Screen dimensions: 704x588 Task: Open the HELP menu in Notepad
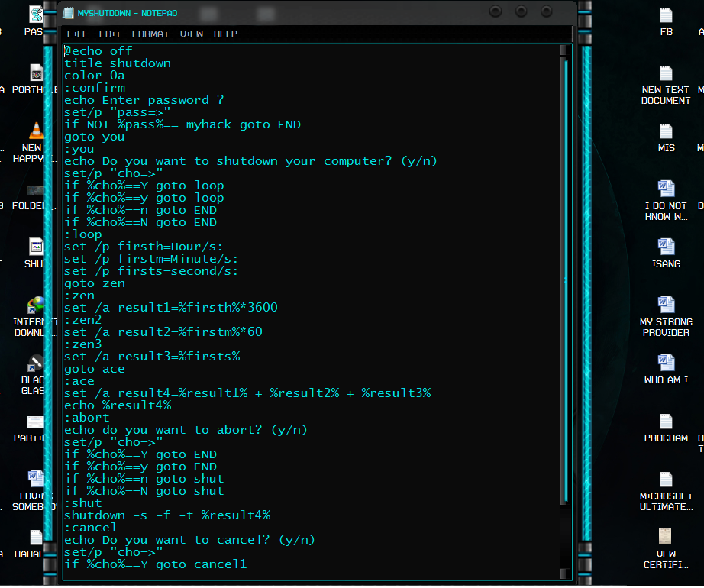coord(224,34)
